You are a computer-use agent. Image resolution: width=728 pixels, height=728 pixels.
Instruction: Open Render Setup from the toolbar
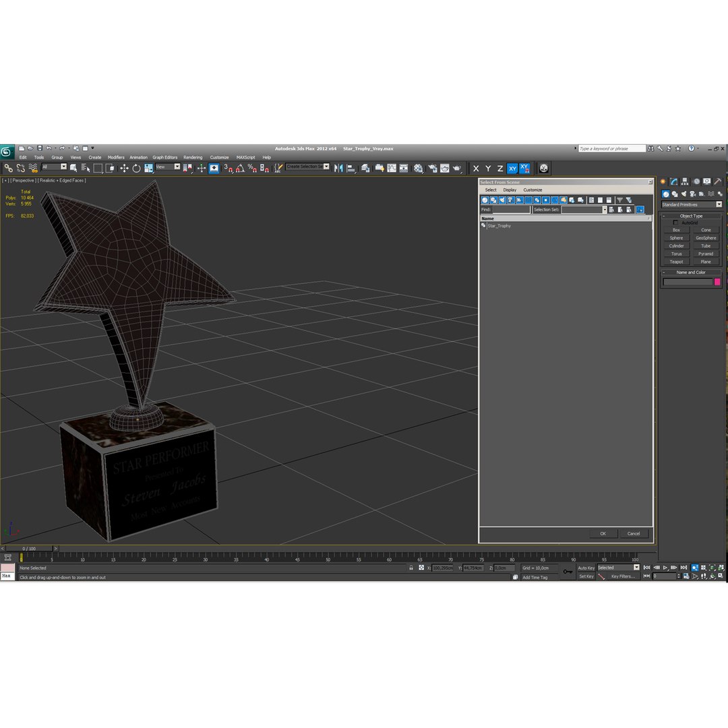pyautogui.click(x=433, y=168)
